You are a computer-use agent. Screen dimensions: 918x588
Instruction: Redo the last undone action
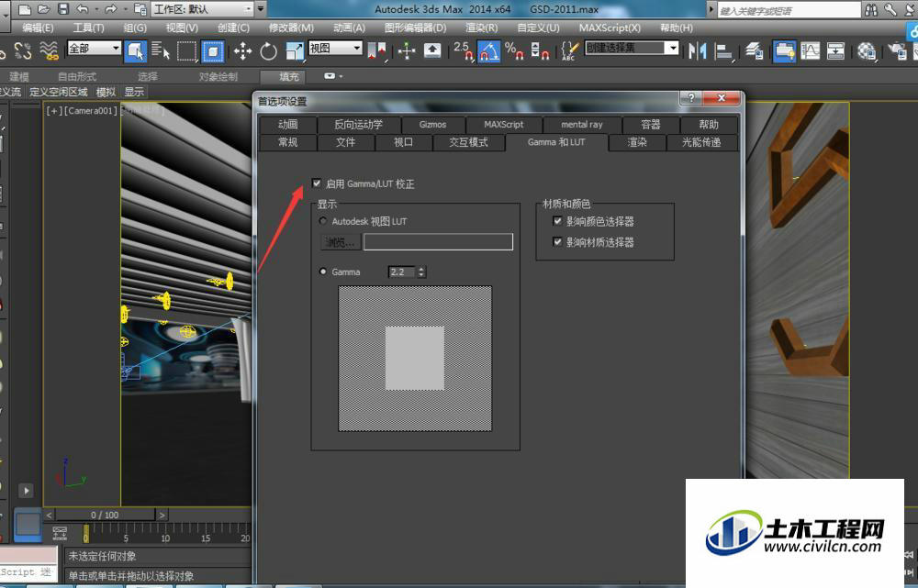pos(110,9)
